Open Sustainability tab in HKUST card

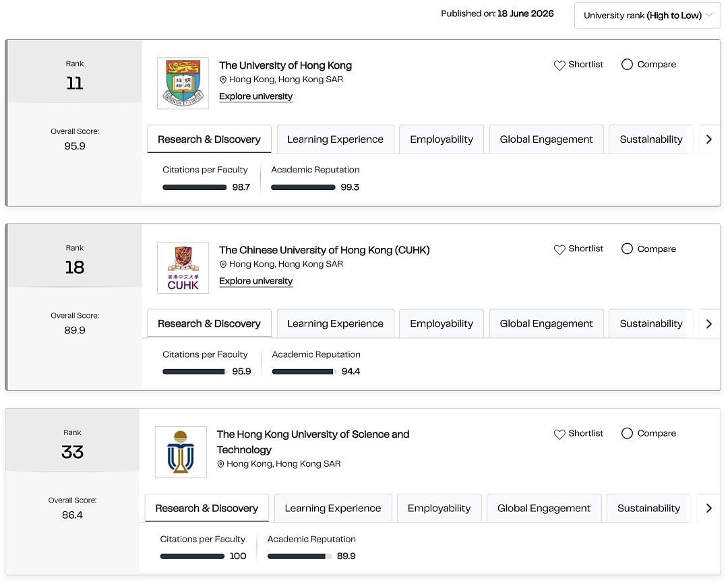648,508
